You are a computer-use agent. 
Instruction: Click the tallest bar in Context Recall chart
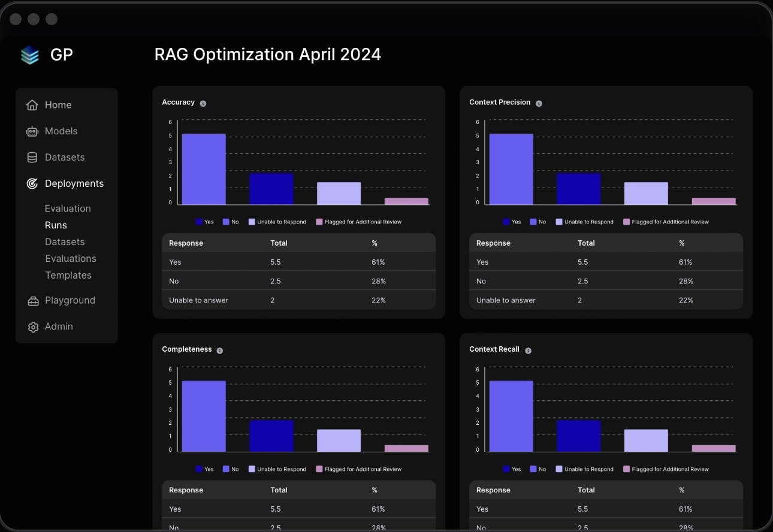point(511,416)
